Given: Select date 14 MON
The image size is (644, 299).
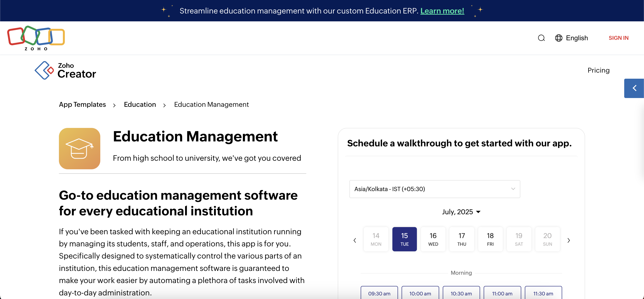Looking at the screenshot, I should click(376, 239).
